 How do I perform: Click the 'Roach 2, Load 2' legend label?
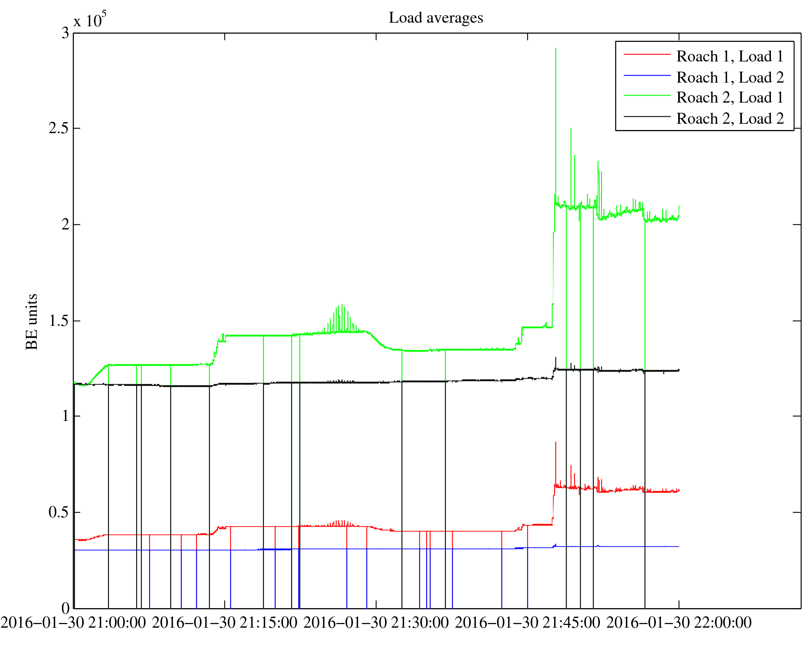click(x=730, y=119)
